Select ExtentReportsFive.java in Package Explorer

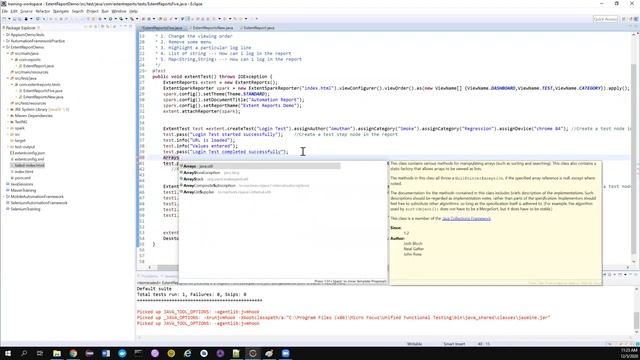pos(42,91)
